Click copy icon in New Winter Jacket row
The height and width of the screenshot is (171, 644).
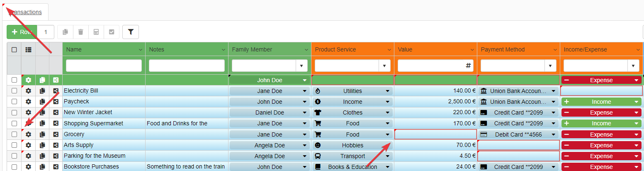pos(42,112)
